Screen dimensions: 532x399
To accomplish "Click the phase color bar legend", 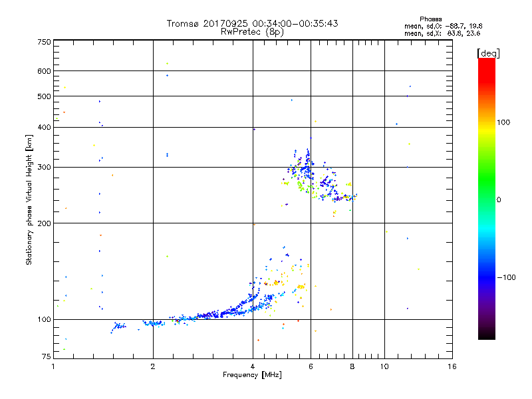I will pyautogui.click(x=487, y=198).
